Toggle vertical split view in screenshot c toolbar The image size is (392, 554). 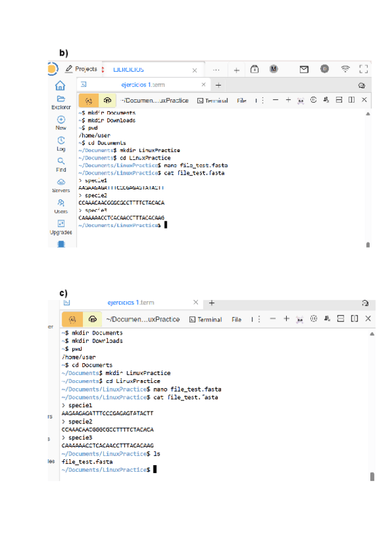tap(354, 319)
